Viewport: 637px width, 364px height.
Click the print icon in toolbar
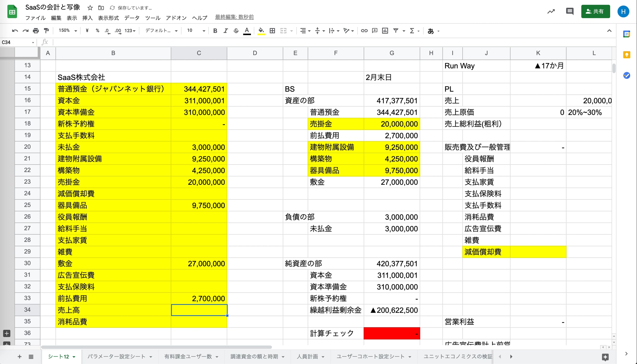point(36,31)
